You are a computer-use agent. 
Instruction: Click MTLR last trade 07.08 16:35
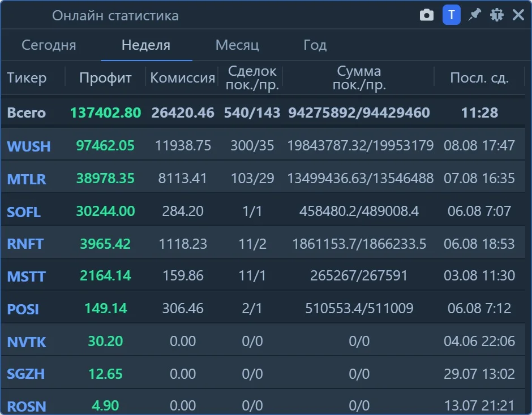click(479, 178)
